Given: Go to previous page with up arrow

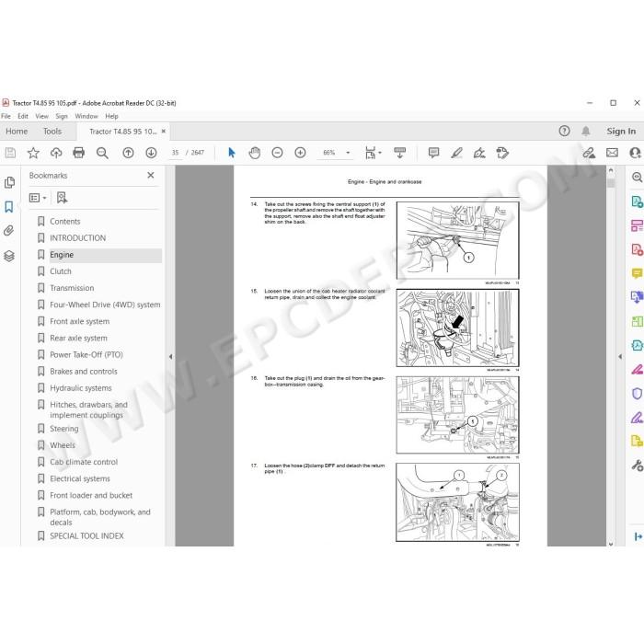Looking at the screenshot, I should [x=128, y=153].
